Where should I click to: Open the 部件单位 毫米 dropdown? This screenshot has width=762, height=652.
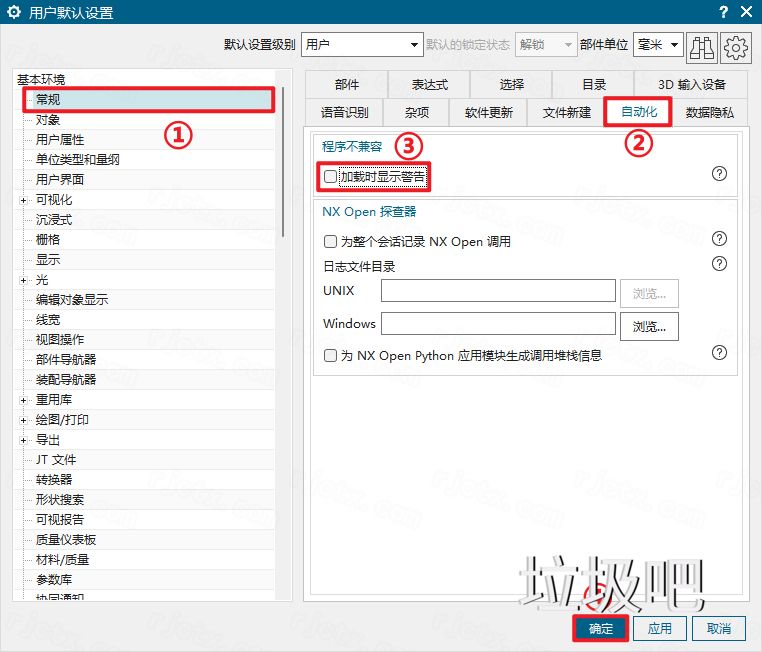(x=658, y=45)
